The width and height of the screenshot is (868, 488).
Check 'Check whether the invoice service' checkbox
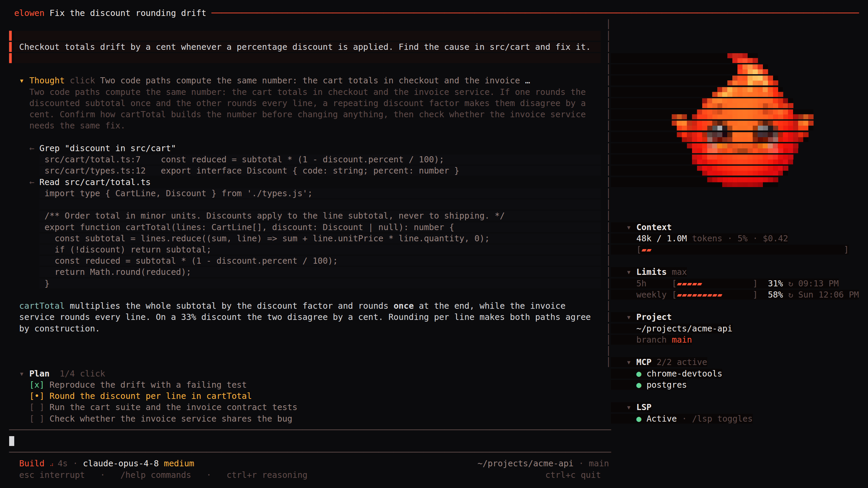pyautogui.click(x=37, y=419)
